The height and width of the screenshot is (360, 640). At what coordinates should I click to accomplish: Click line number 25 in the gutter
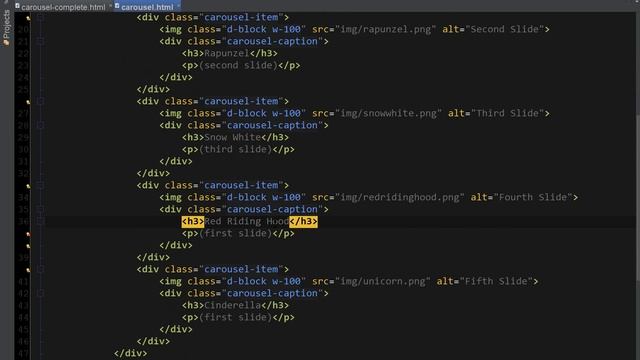[23, 89]
